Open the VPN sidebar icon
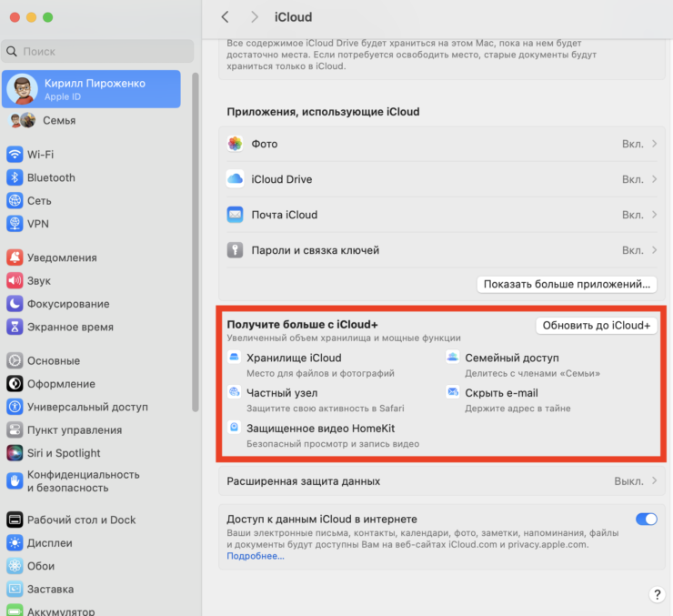The image size is (673, 616). (15, 224)
